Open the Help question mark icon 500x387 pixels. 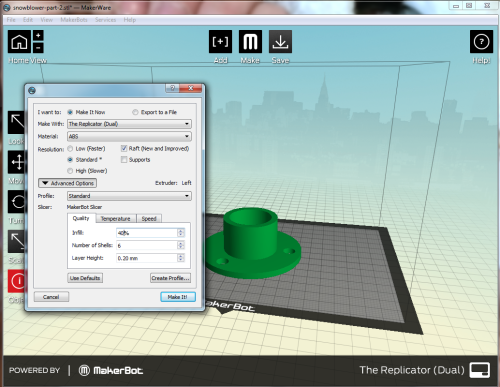pyautogui.click(x=481, y=42)
